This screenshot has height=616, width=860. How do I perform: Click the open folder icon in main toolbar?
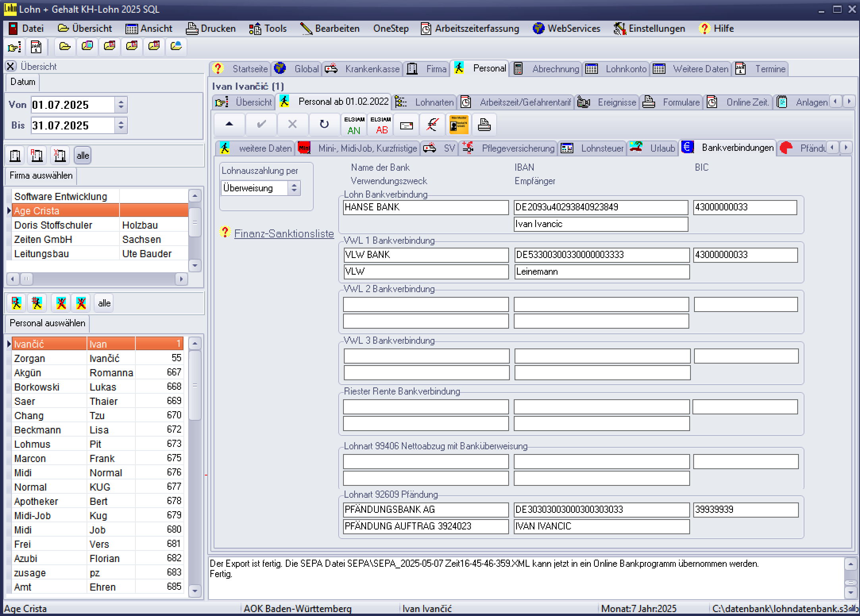tap(65, 47)
